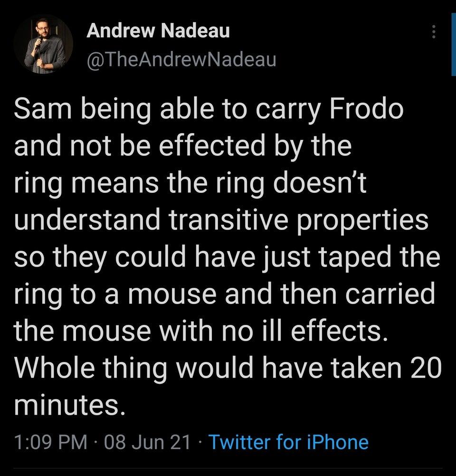Click the word "transitive" in the tweet
This screenshot has height=476, width=456.
point(227,220)
